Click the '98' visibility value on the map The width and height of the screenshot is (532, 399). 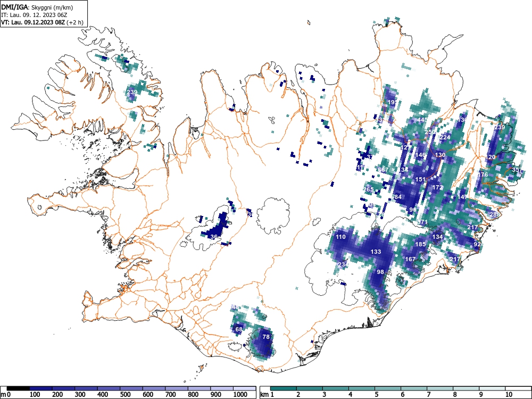(x=380, y=272)
